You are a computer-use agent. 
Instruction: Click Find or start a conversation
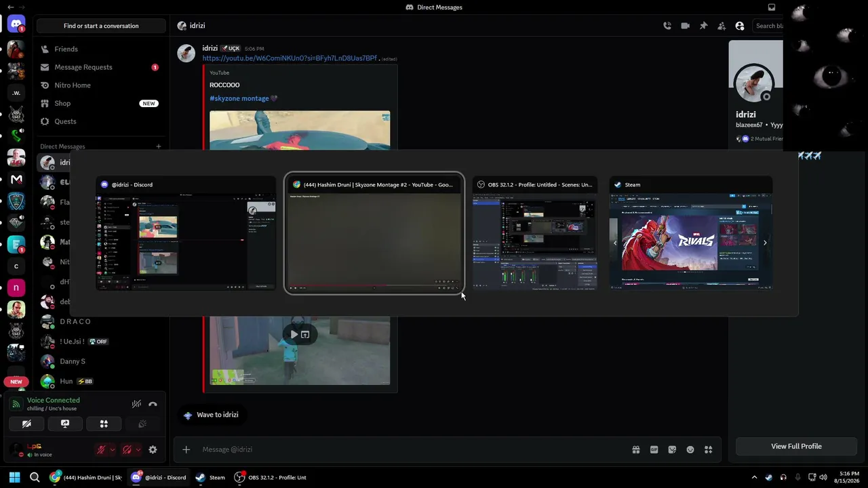pyautogui.click(x=101, y=26)
